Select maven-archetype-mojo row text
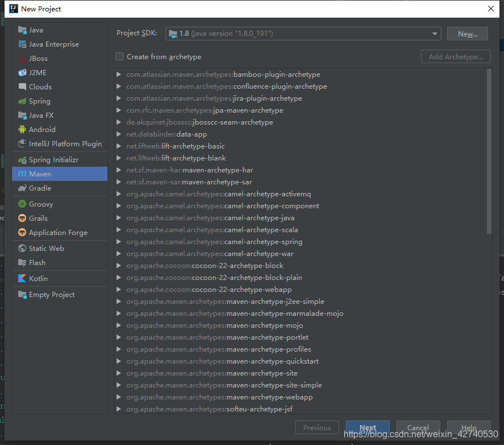The width and height of the screenshot is (504, 445). point(214,325)
